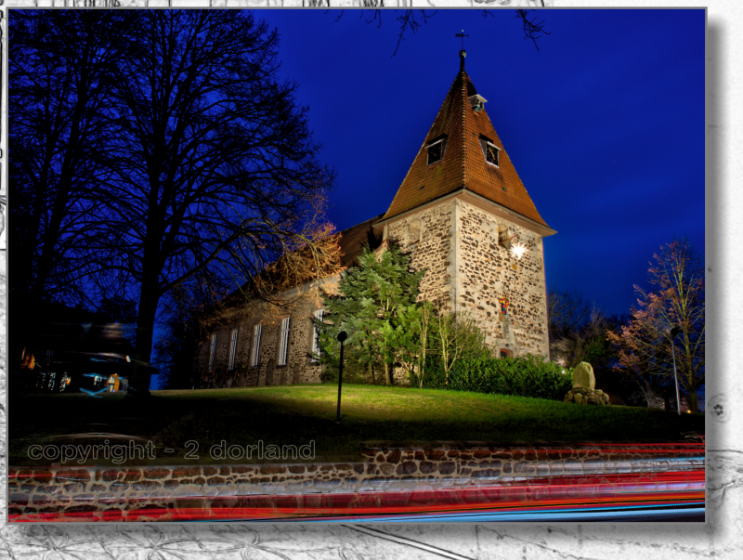743x560 pixels.
Task: Click the right dormer window on the steeple
Action: [x=491, y=151]
